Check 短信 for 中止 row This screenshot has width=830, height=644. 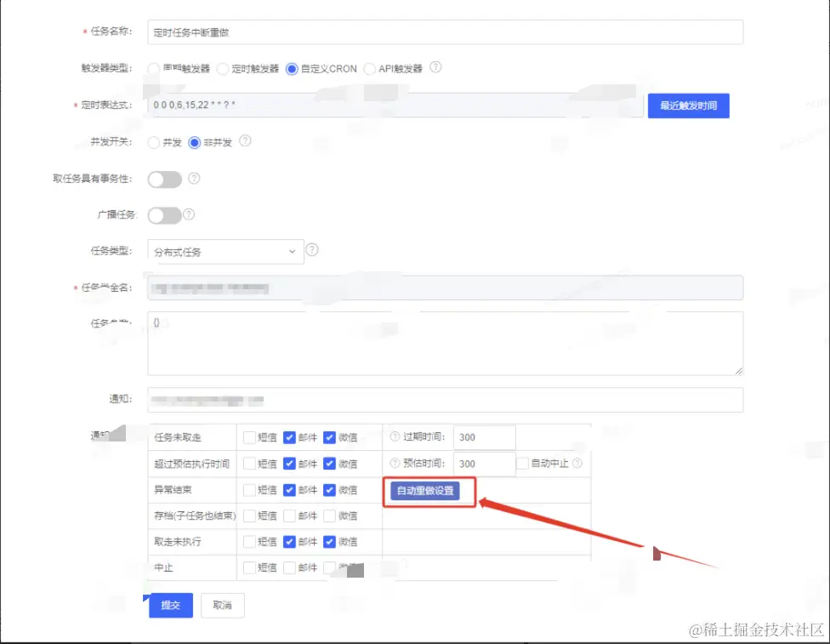coord(249,567)
